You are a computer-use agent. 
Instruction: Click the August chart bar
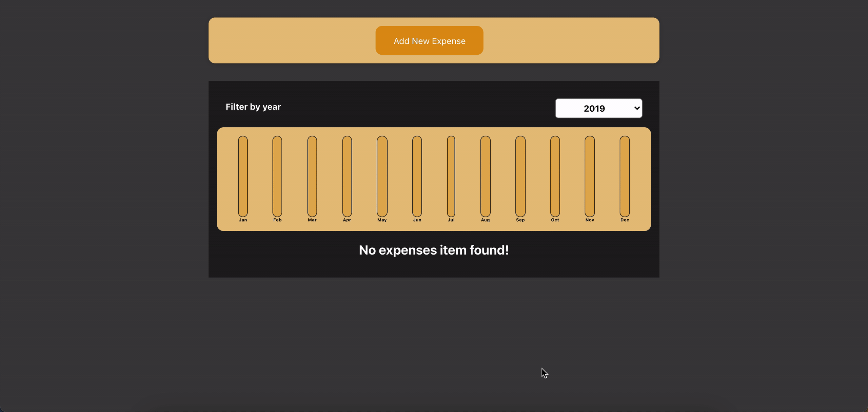485,176
